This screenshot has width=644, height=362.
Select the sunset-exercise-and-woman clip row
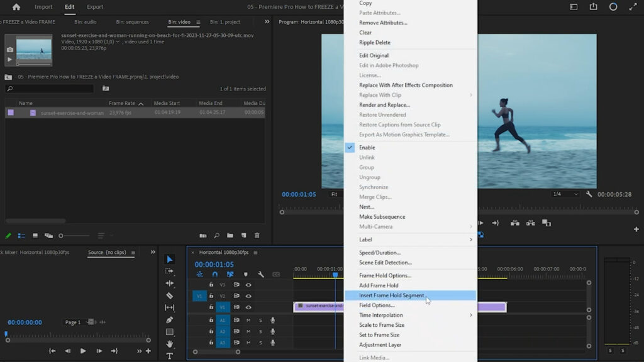coord(135,112)
